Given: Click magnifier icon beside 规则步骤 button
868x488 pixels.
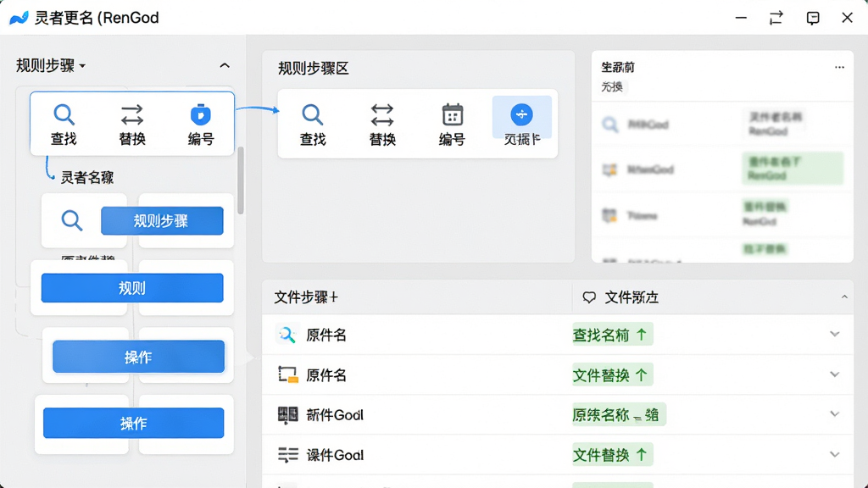Looking at the screenshot, I should 72,220.
